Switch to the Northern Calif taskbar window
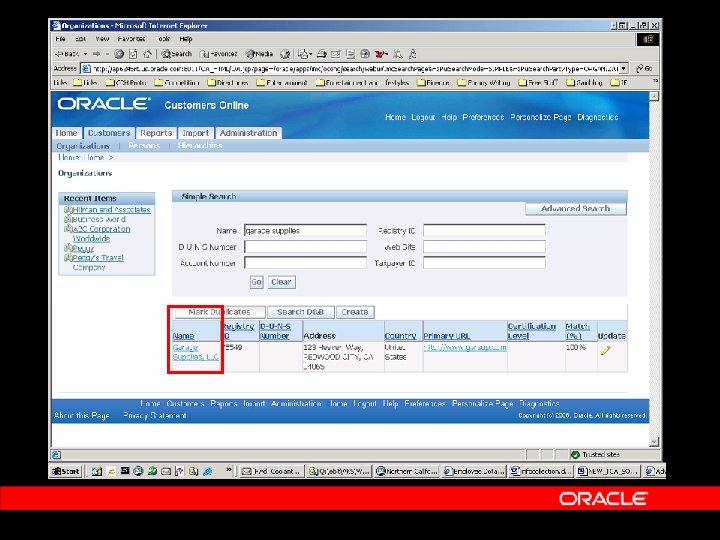 click(407, 471)
